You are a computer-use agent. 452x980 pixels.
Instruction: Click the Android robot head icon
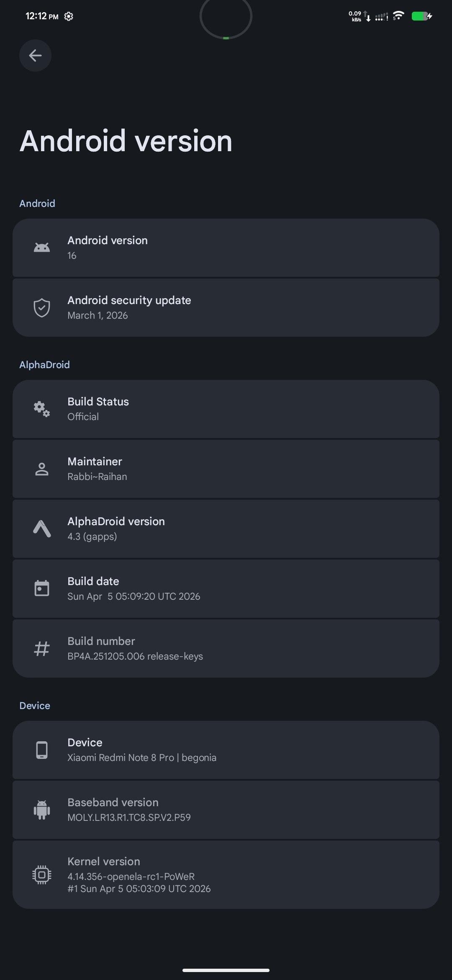[x=42, y=248]
